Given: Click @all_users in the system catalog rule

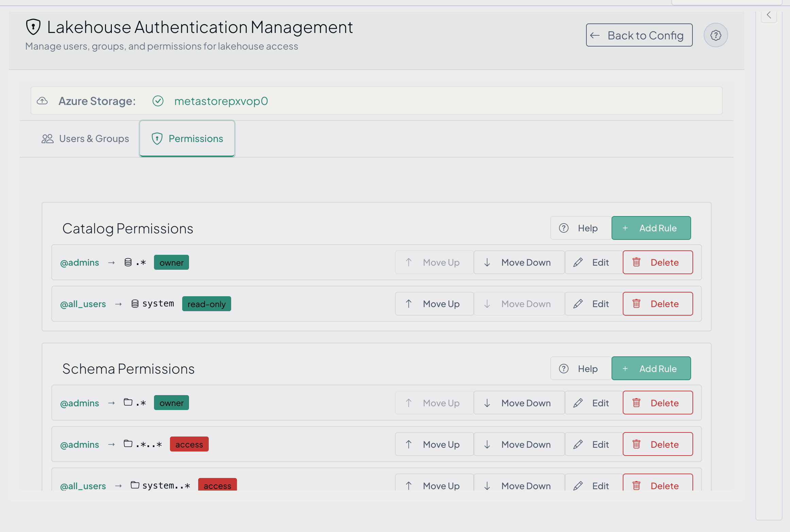Looking at the screenshot, I should tap(83, 304).
